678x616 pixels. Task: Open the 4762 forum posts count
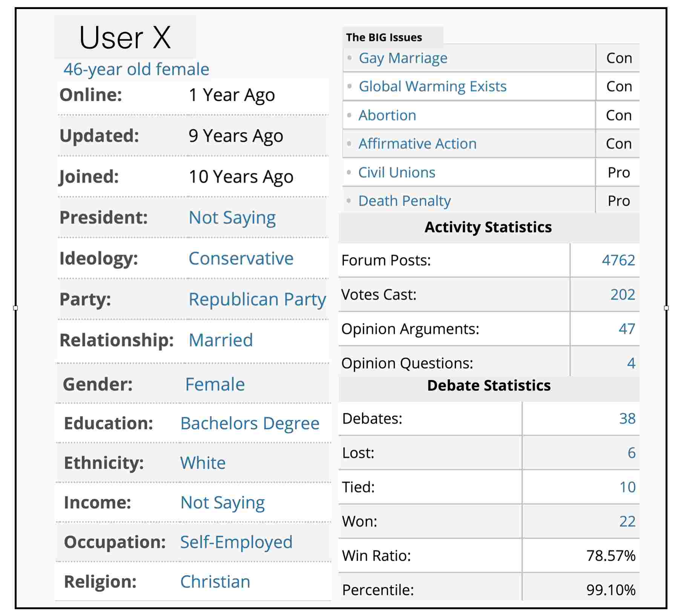tap(618, 260)
